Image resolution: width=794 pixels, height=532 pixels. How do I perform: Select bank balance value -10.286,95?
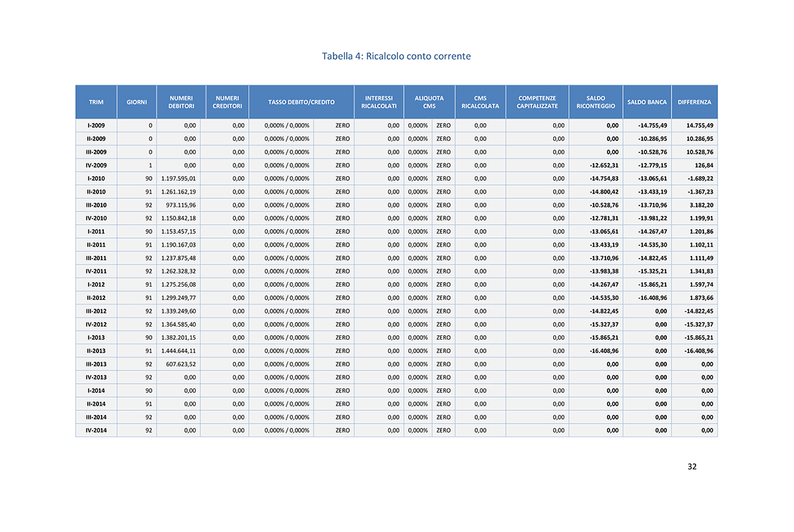[x=653, y=139]
